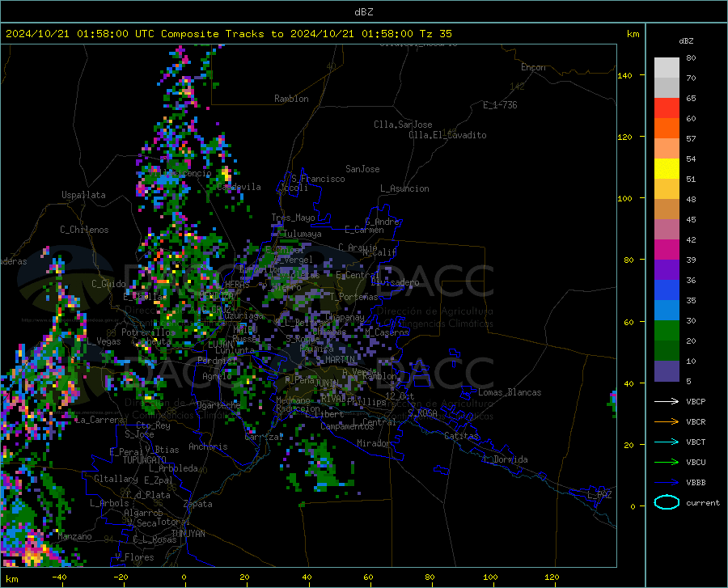This screenshot has width=728, height=588.
Task: Click the 'C_Chilenos' map label
Action: pos(84,230)
